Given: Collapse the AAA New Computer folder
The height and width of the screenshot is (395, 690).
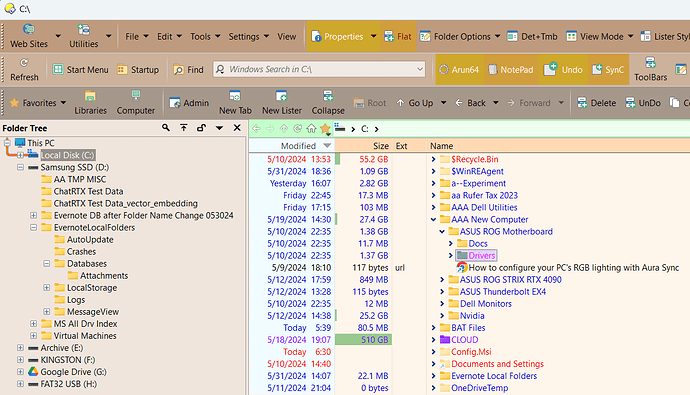Looking at the screenshot, I should 433,219.
